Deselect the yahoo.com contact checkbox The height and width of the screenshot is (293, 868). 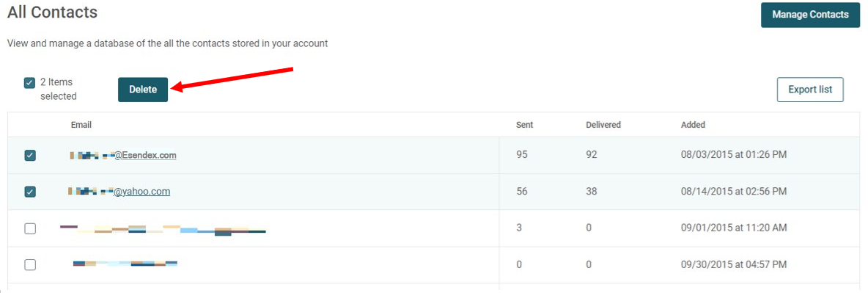coord(30,192)
